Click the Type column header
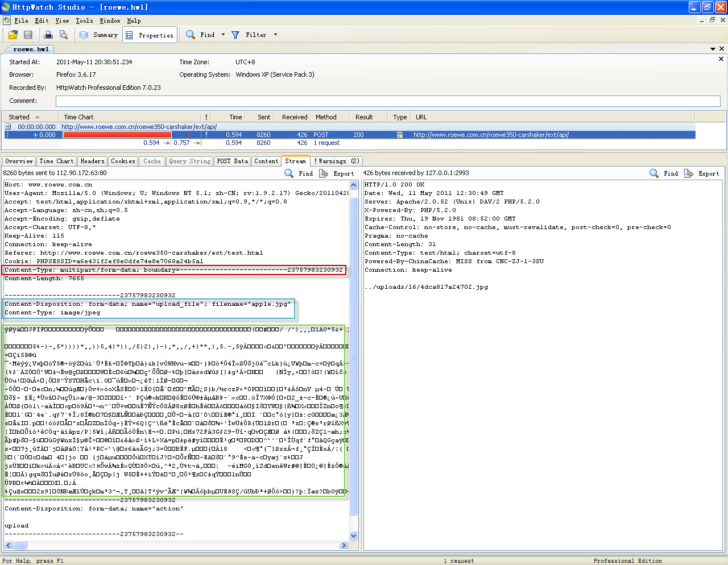The image size is (728, 565). (400, 117)
